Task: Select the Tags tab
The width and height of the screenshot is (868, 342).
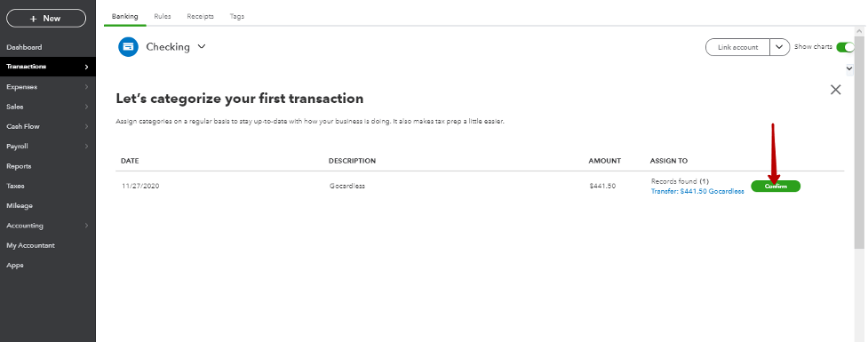Action: point(237,17)
